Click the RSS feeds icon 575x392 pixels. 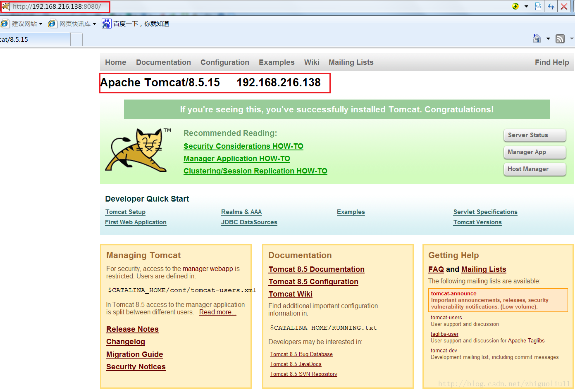[560, 39]
